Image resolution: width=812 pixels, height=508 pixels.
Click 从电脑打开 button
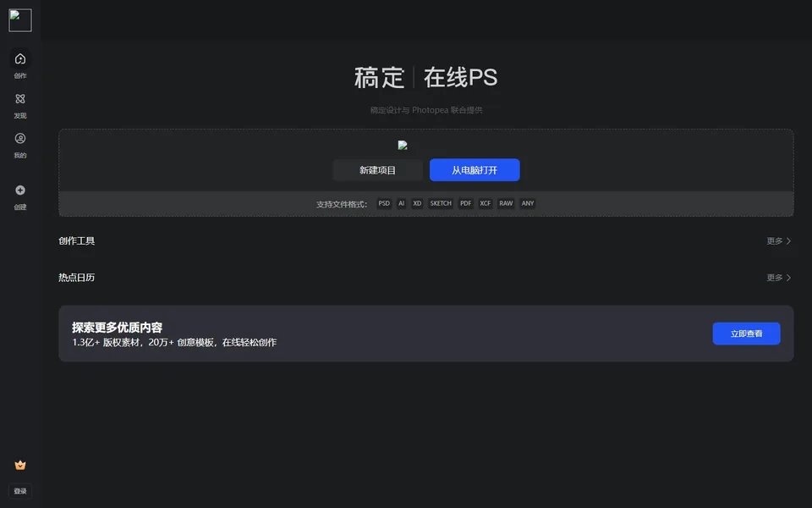pyautogui.click(x=475, y=170)
